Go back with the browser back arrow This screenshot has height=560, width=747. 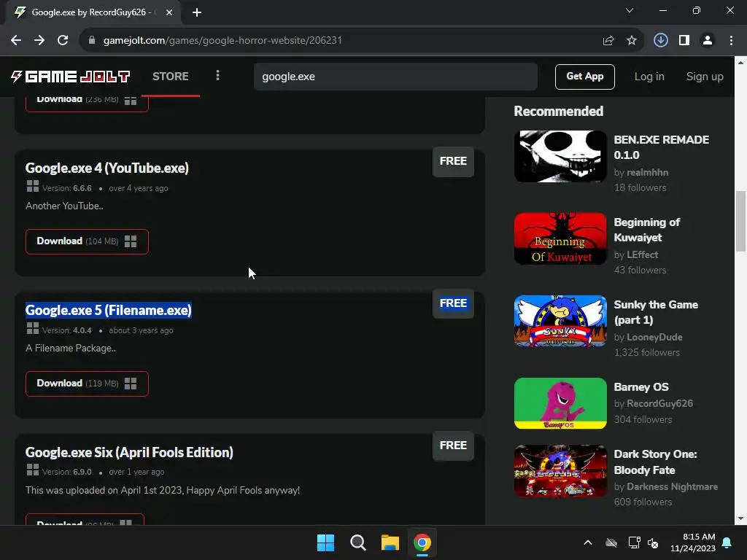[16, 41]
